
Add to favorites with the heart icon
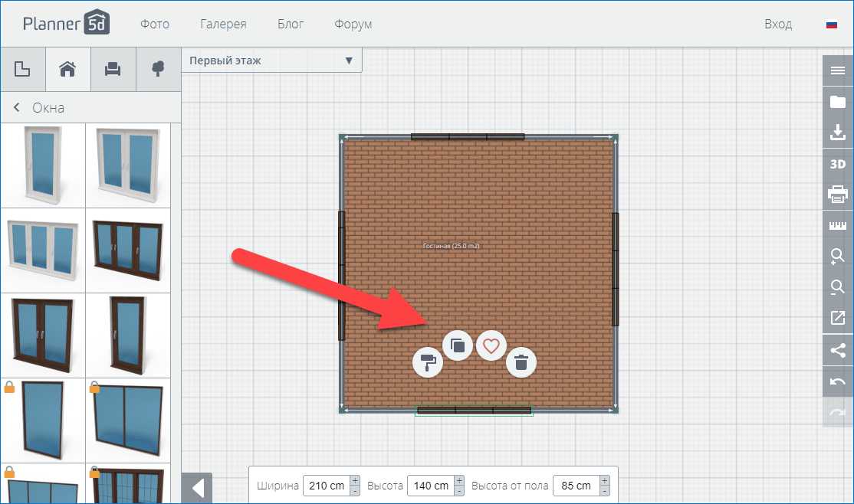[491, 346]
